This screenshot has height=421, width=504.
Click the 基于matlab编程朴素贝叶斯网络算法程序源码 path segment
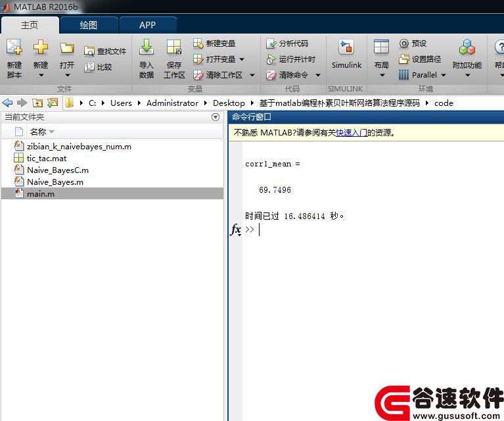[x=340, y=103]
